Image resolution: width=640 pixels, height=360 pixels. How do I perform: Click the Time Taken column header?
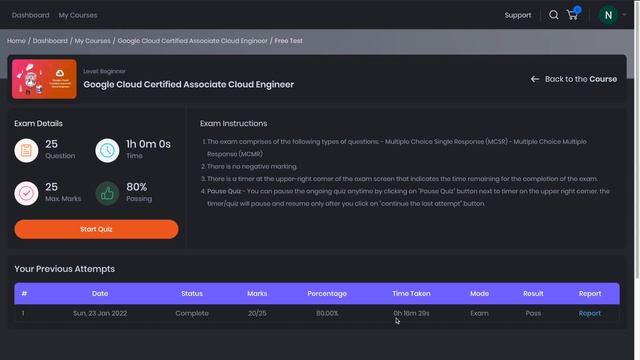pos(411,293)
